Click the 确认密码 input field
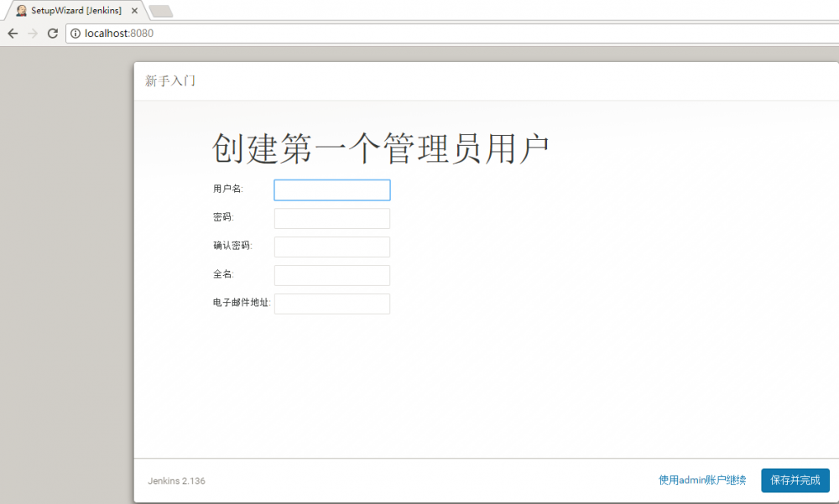Viewport: 839px width, 504px height. point(331,247)
